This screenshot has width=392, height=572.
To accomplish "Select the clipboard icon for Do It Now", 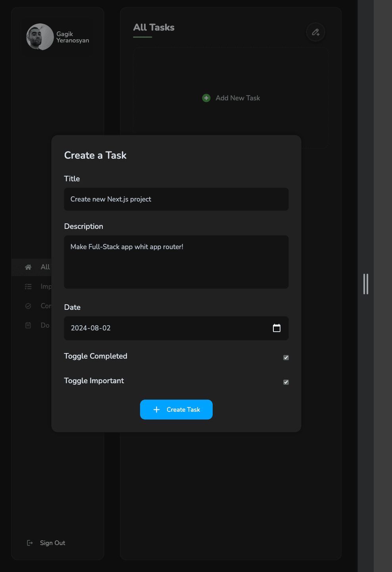I will [x=28, y=325].
